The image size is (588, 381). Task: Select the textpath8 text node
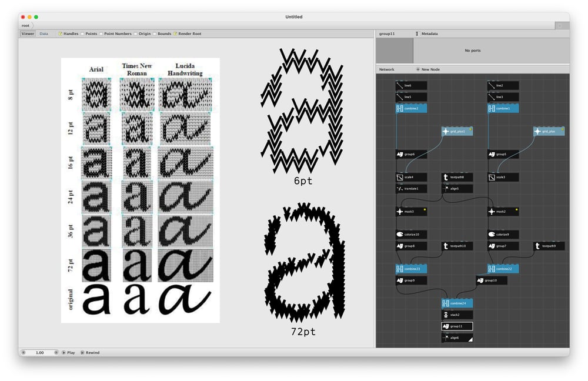point(457,177)
